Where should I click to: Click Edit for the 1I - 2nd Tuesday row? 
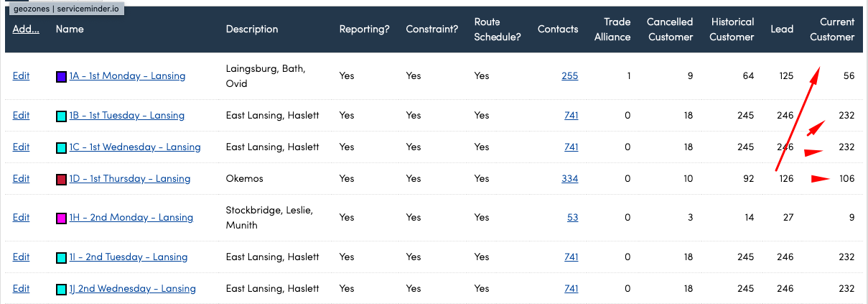pos(21,257)
